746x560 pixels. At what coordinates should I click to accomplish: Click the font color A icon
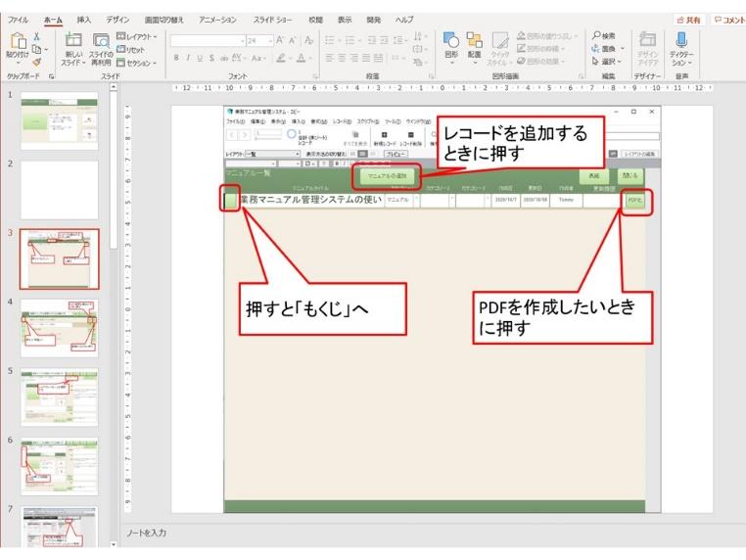pyautogui.click(x=301, y=58)
